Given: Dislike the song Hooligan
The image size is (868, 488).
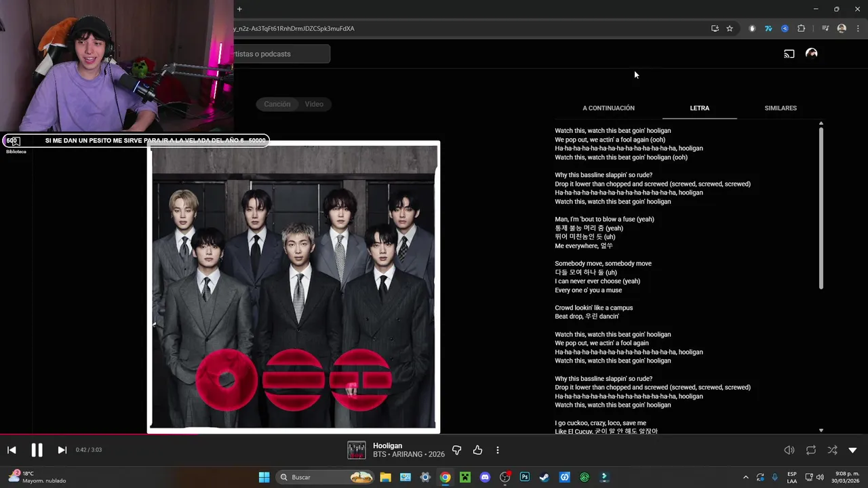Looking at the screenshot, I should [457, 450].
